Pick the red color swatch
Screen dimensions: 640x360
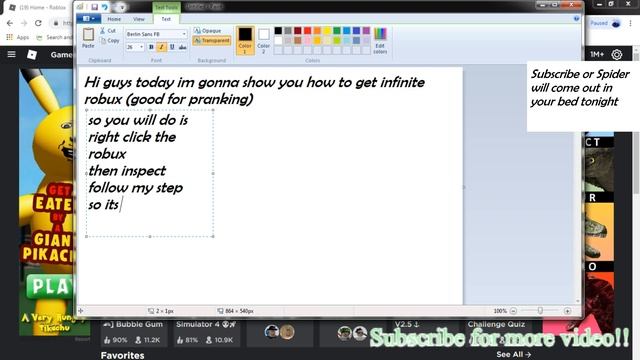coord(307,31)
